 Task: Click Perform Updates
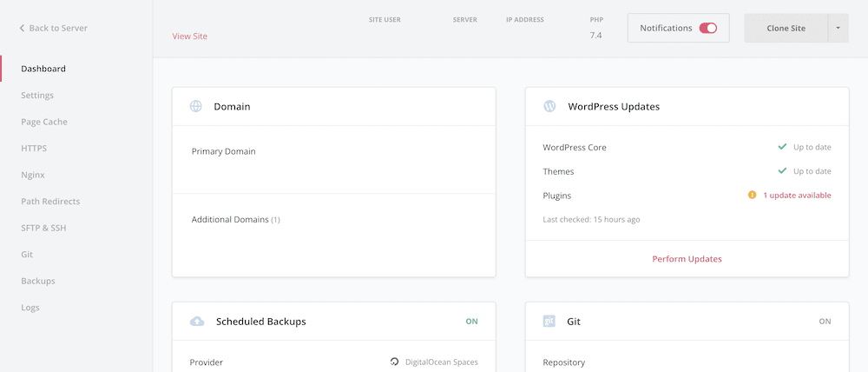[687, 259]
